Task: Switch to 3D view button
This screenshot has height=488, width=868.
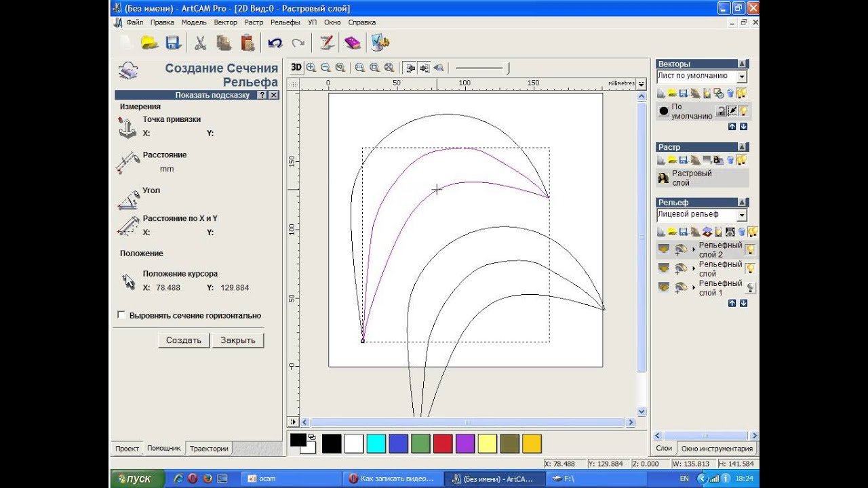Action: 296,67
